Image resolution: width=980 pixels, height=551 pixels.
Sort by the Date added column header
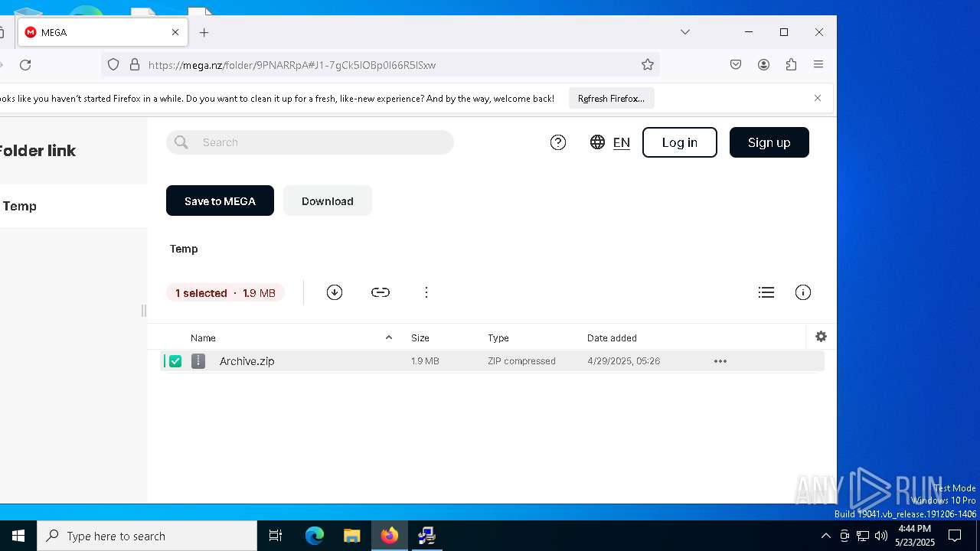[x=612, y=337]
